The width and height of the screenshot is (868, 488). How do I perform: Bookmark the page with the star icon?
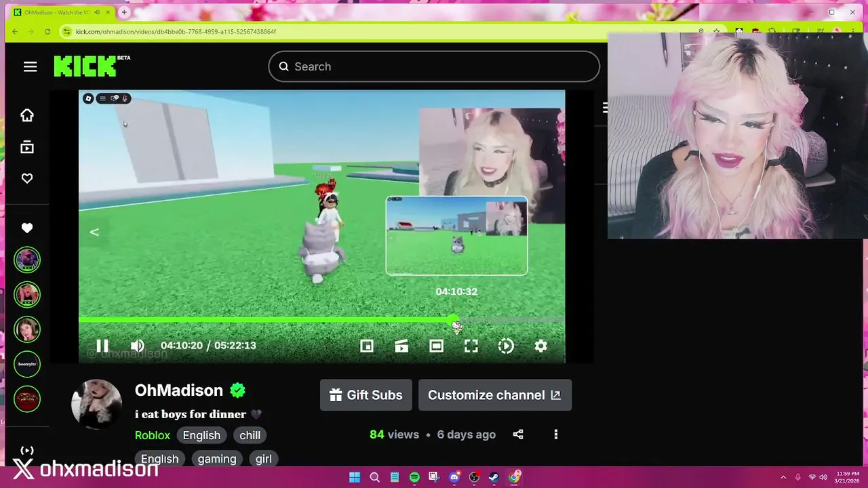point(716,31)
